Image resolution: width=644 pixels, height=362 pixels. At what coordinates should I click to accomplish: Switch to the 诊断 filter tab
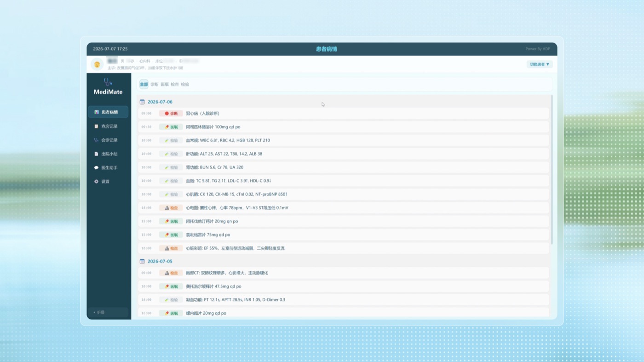pyautogui.click(x=154, y=84)
